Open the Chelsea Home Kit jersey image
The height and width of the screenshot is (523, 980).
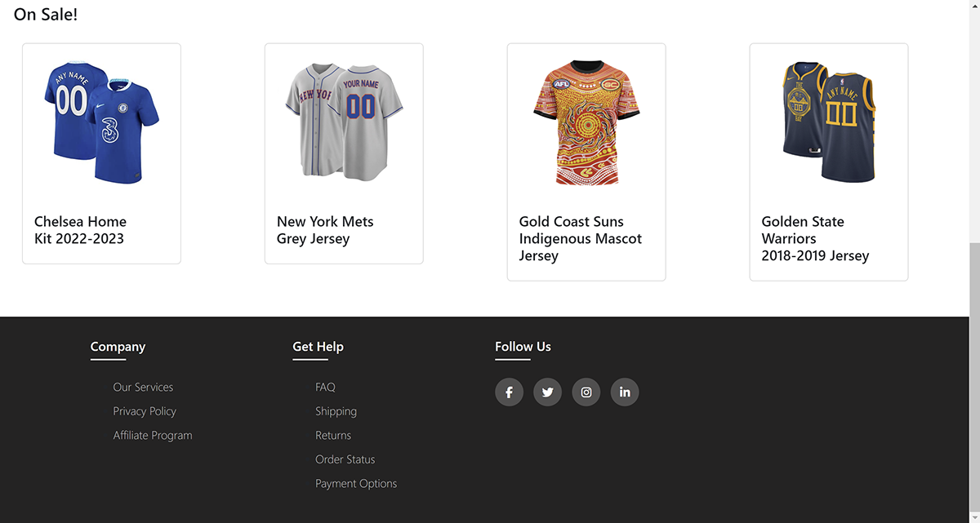coord(101,122)
